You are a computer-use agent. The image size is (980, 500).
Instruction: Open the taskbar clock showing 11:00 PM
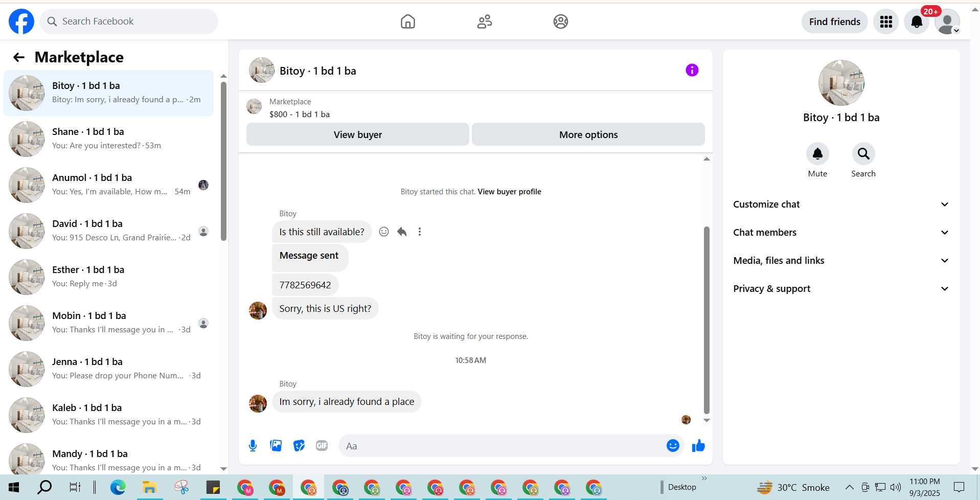coord(924,487)
